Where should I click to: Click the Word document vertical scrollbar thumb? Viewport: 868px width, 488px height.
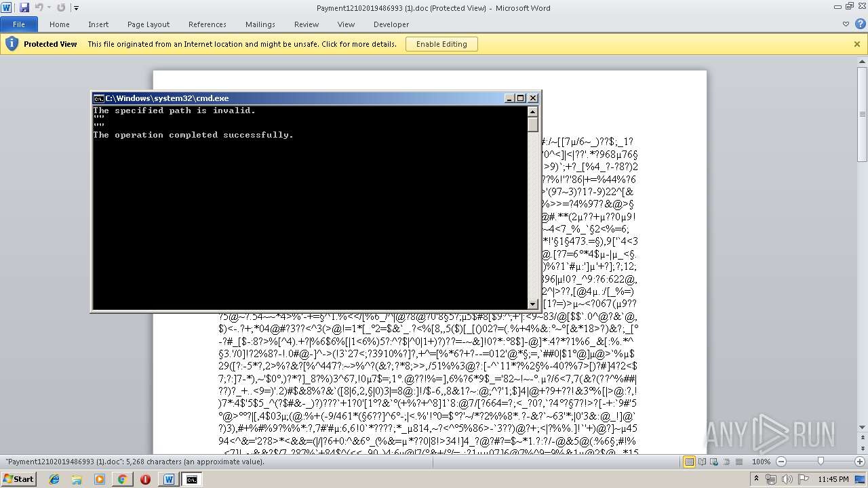(x=862, y=115)
